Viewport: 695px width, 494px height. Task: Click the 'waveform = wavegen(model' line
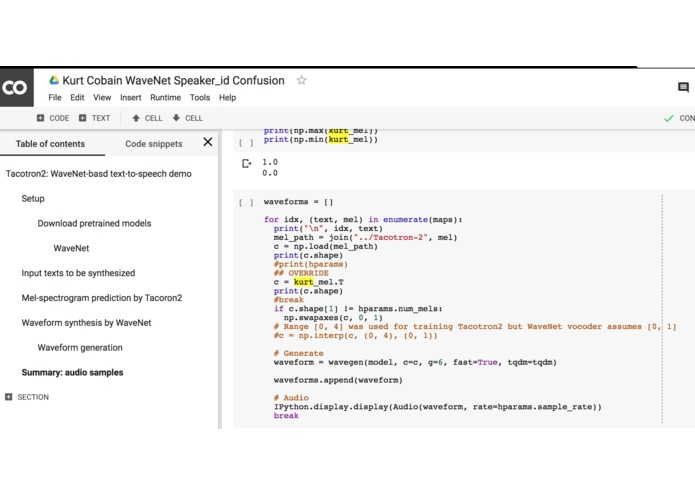click(415, 362)
